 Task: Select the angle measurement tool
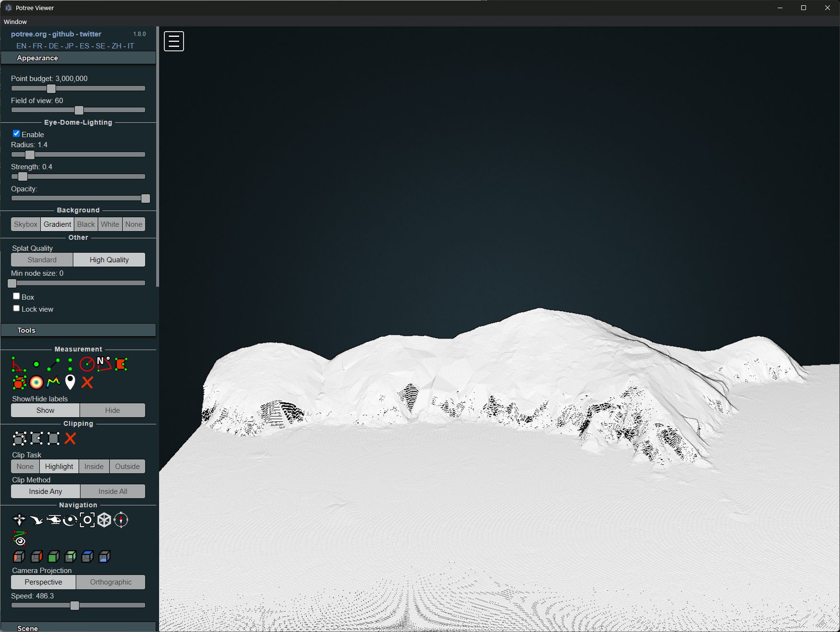[x=18, y=364]
